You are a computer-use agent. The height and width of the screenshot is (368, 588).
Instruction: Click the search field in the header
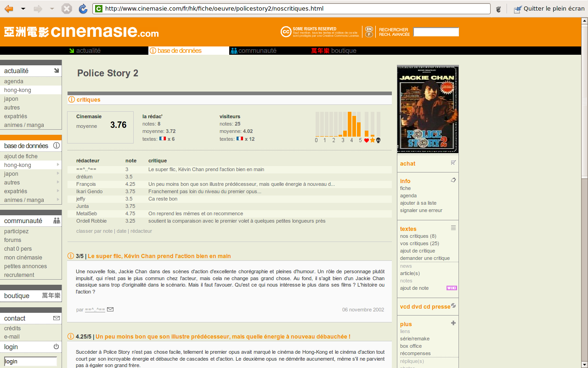pyautogui.click(x=436, y=32)
